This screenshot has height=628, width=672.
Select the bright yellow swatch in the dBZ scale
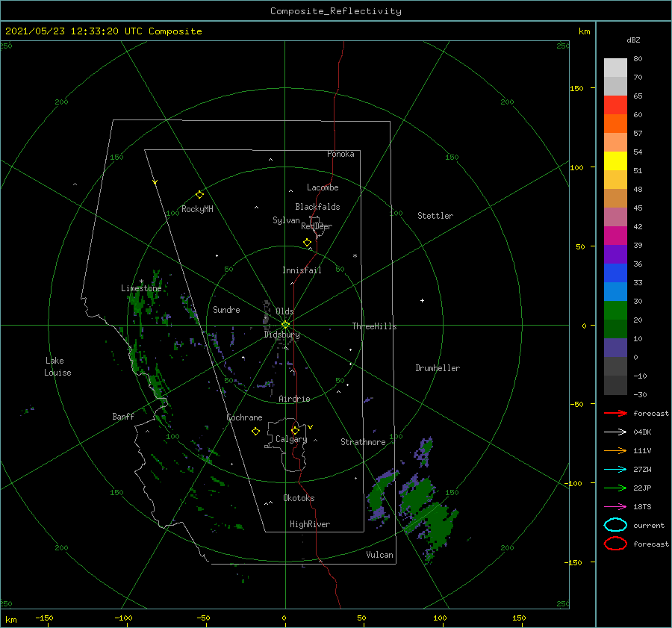[x=615, y=161]
